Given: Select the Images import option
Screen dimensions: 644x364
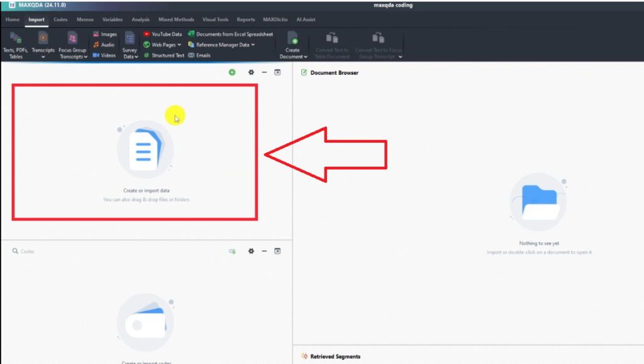Looking at the screenshot, I should 104,35.
